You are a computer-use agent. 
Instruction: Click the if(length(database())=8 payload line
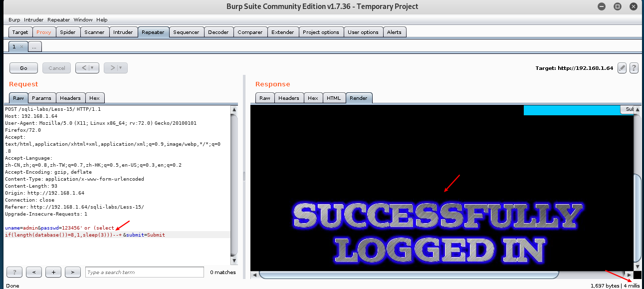click(x=85, y=235)
